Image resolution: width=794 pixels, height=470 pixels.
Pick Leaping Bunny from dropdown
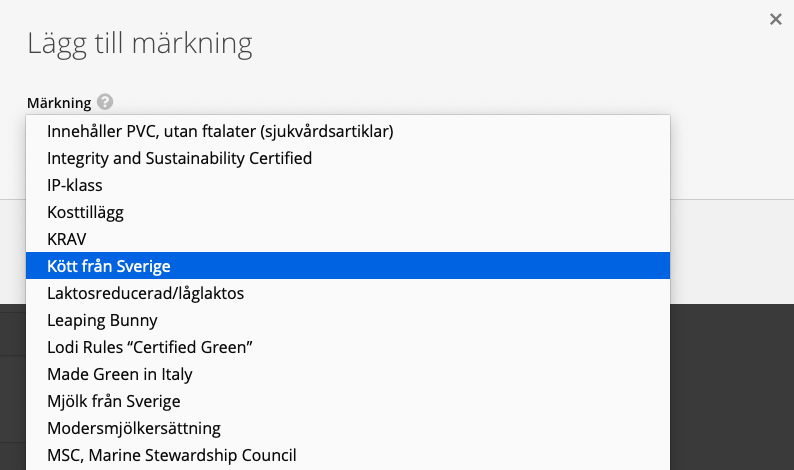click(348, 320)
